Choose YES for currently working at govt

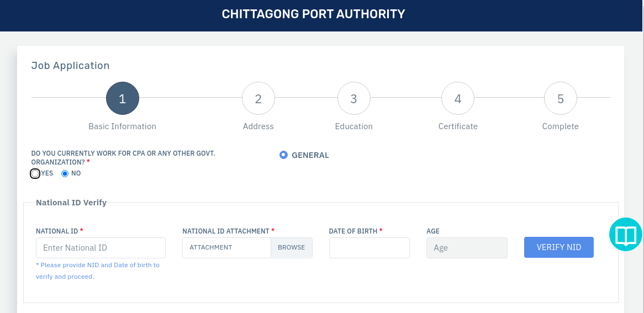pos(35,174)
